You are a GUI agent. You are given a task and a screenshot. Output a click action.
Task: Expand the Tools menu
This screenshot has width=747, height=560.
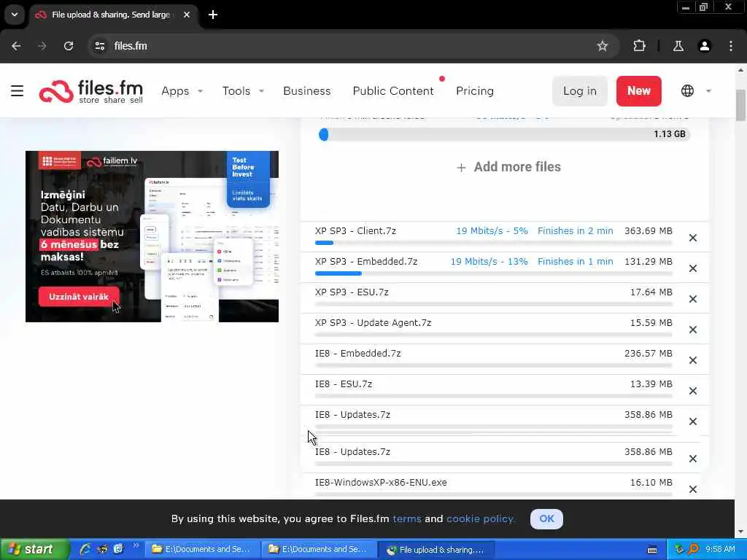point(243,91)
